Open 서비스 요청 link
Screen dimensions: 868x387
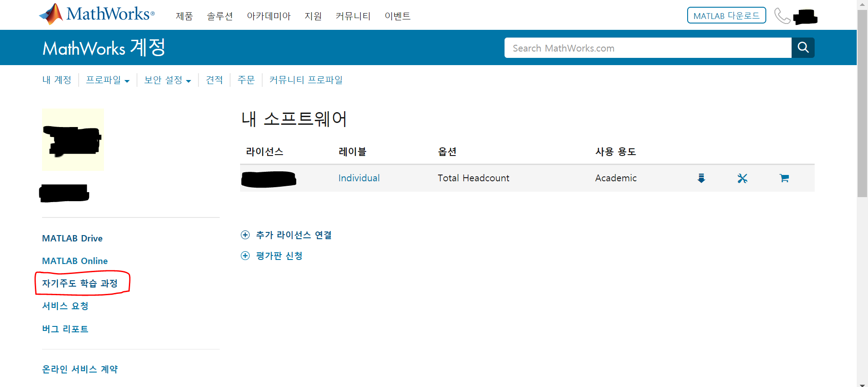point(65,306)
